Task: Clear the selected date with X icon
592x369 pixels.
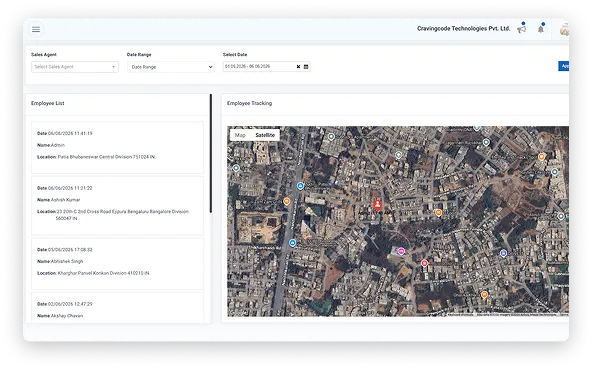Action: click(x=298, y=67)
